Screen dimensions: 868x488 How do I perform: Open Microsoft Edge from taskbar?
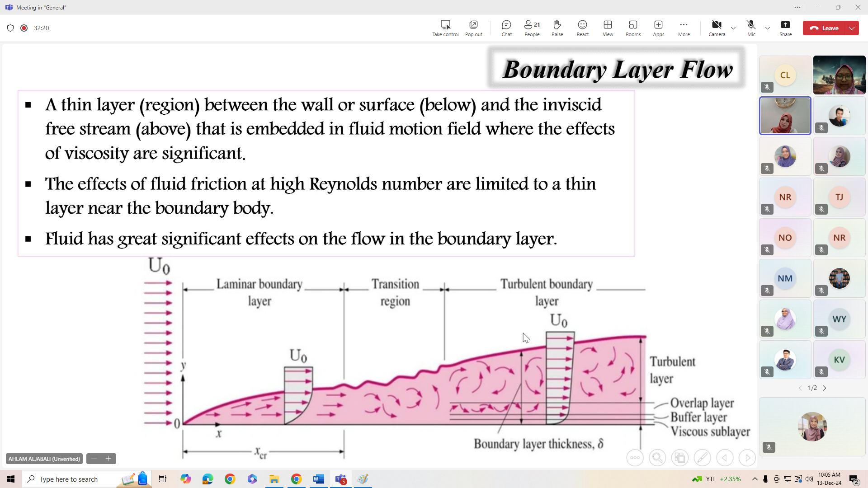click(208, 479)
